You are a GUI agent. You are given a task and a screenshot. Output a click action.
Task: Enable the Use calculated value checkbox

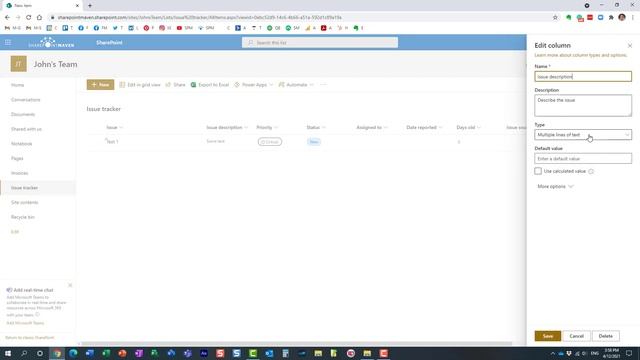538,171
